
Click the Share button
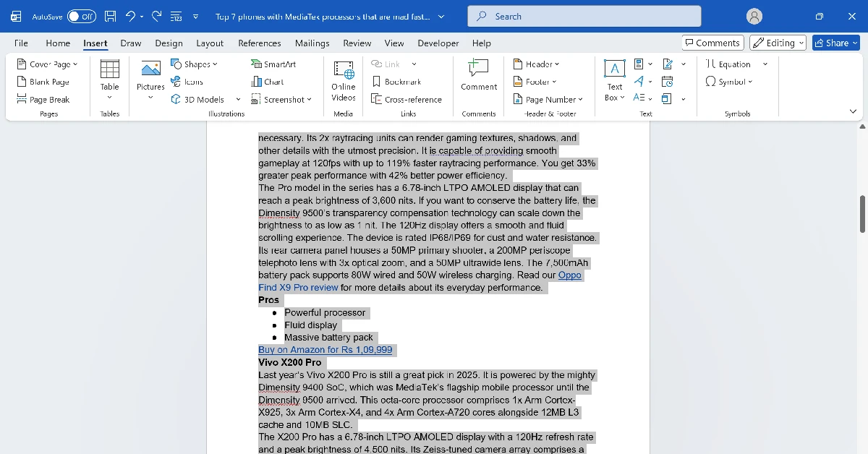click(836, 43)
